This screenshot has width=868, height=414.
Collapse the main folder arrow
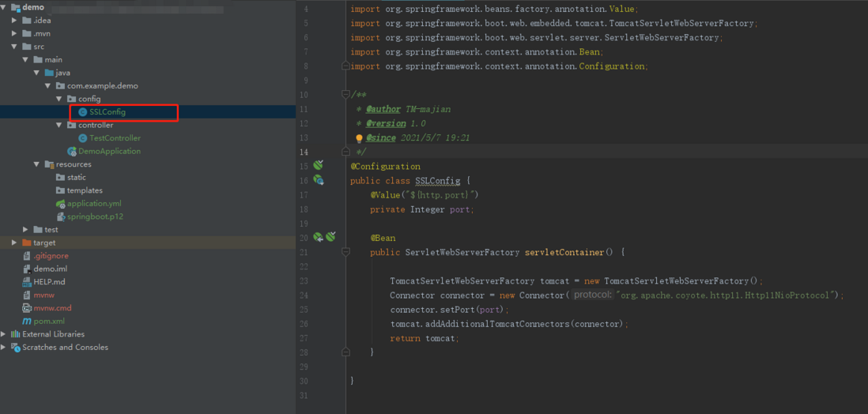click(x=25, y=60)
